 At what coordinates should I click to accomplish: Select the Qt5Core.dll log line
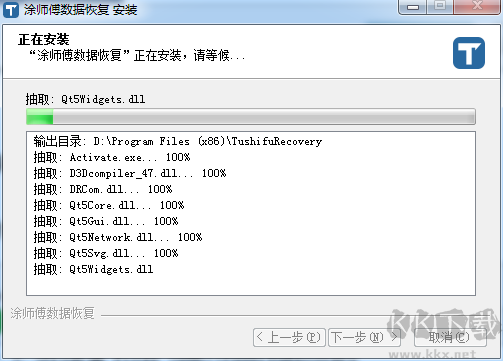[x=109, y=205]
